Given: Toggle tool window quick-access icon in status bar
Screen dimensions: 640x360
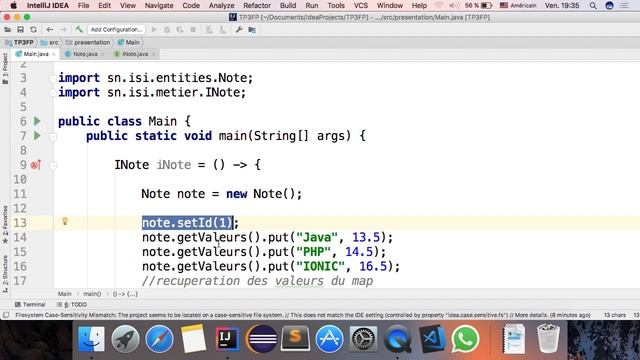Looking at the screenshot, I should pyautogui.click(x=6, y=315).
